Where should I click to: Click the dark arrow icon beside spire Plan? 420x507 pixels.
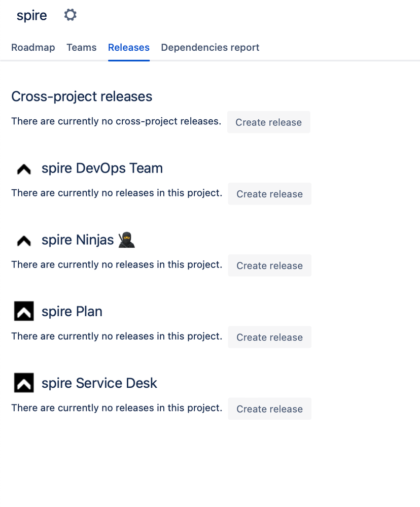click(x=23, y=311)
